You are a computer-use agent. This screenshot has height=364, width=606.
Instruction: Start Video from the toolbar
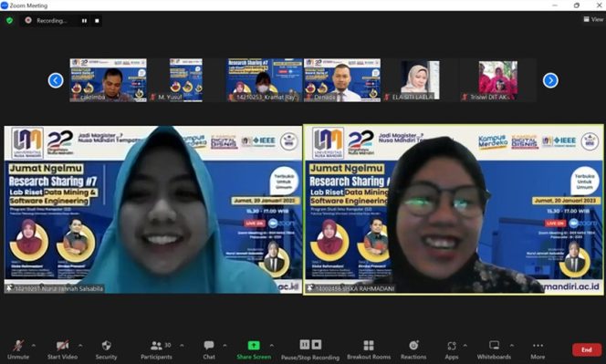62,349
